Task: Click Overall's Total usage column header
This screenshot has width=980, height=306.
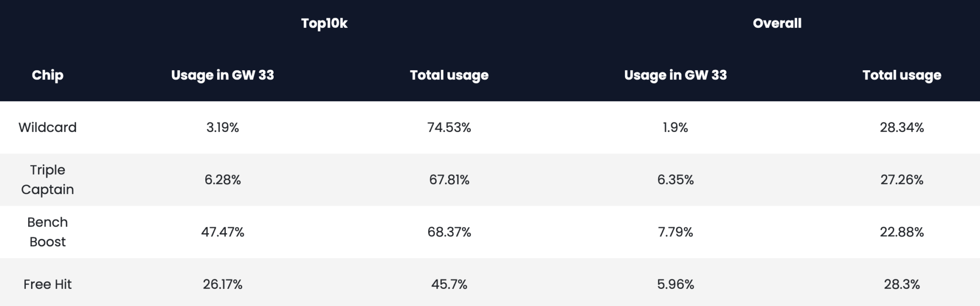Action: click(x=902, y=75)
